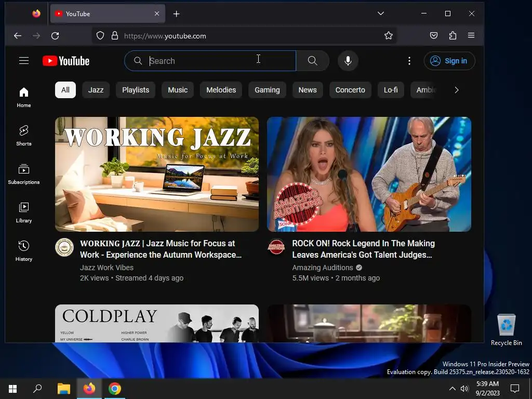Click the Firefox taskbar icon

[89, 389]
